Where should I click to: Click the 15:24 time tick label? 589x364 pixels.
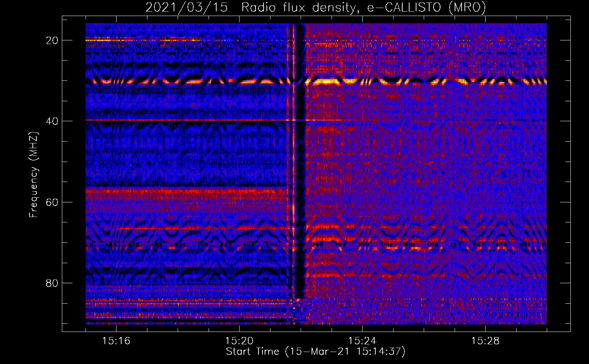point(362,341)
